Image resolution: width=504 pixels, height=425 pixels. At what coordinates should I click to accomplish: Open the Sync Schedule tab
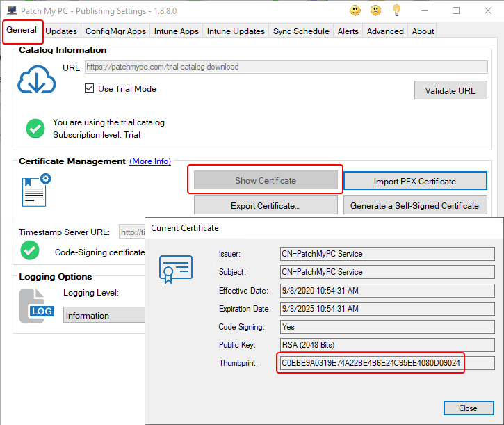301,31
